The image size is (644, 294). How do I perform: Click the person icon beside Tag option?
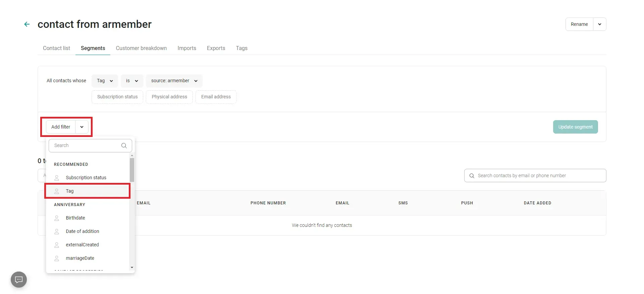(57, 191)
